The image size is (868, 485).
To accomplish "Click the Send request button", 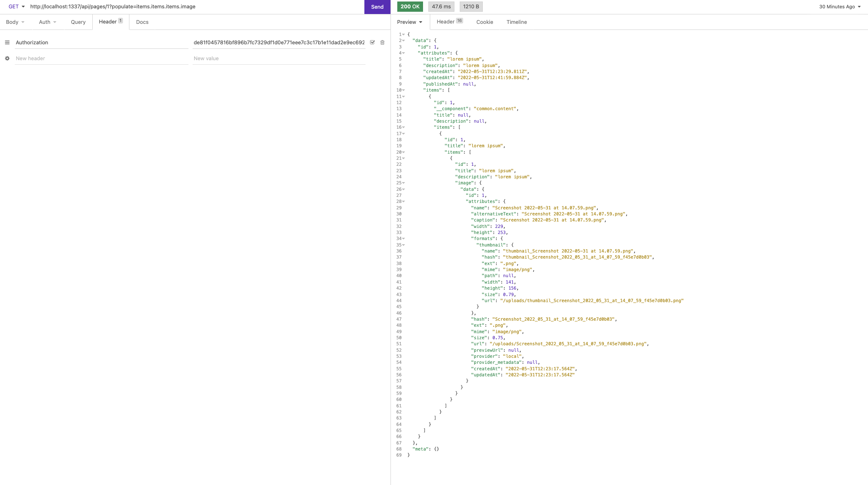I will pos(377,7).
